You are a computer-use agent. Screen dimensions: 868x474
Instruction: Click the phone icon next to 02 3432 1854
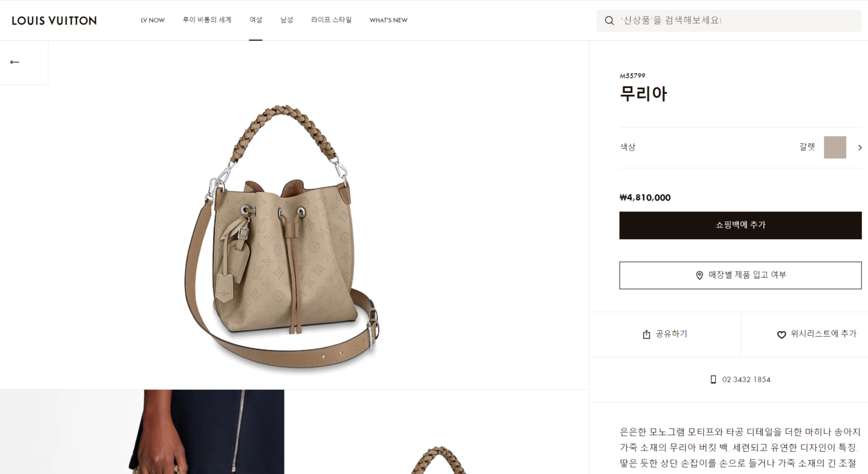point(713,379)
